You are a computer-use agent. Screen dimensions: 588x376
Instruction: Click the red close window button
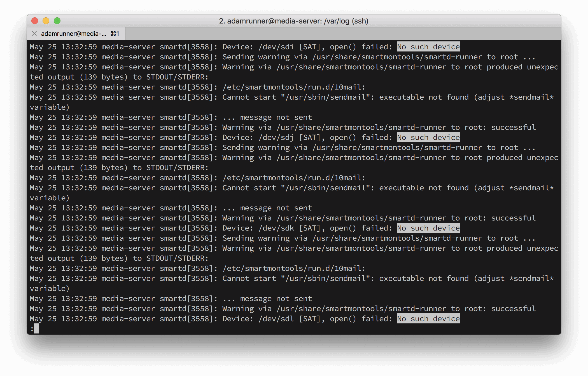click(35, 21)
